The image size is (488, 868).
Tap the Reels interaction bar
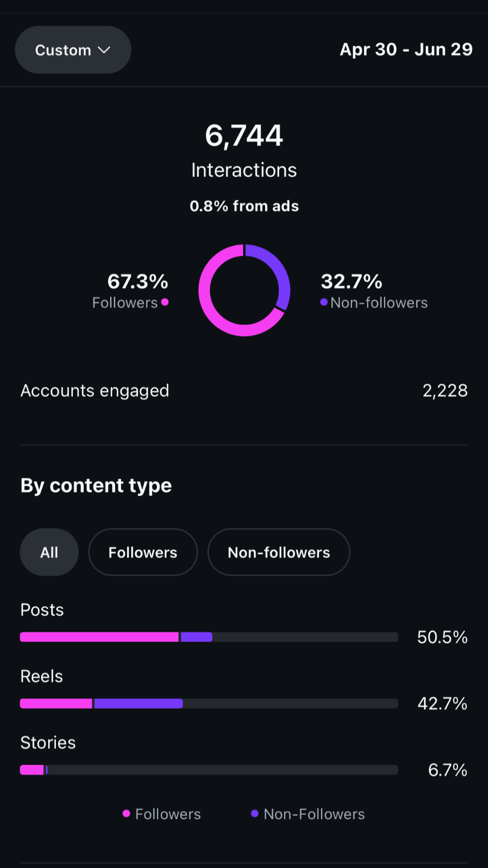coord(209,704)
